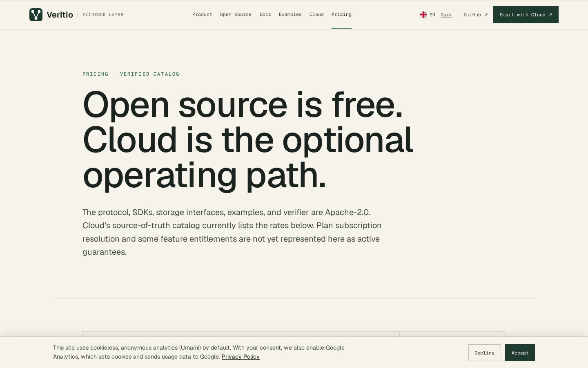Viewport: 588px width, 368px height.
Task: Click the Veritio logo icon
Action: click(x=36, y=15)
